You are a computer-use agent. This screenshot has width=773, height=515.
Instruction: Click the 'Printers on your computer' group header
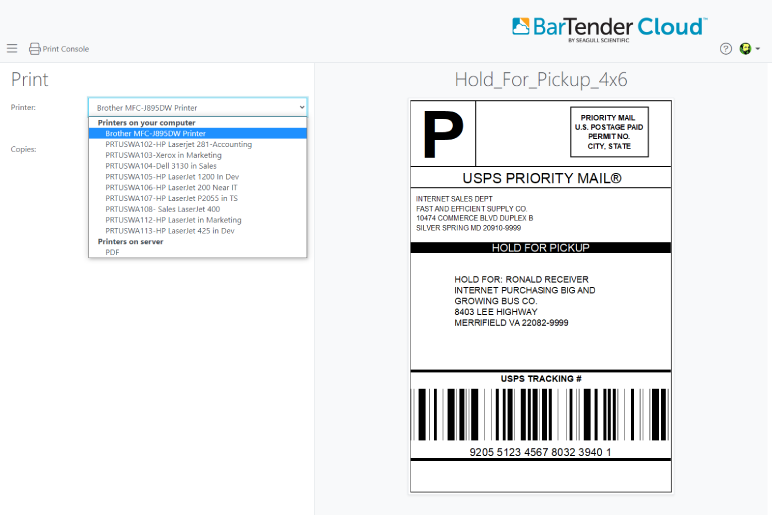146,122
